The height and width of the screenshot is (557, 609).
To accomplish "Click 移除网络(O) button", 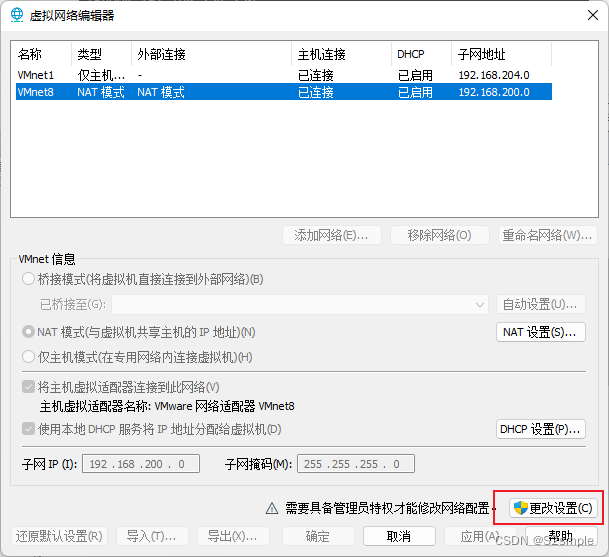I will click(439, 235).
